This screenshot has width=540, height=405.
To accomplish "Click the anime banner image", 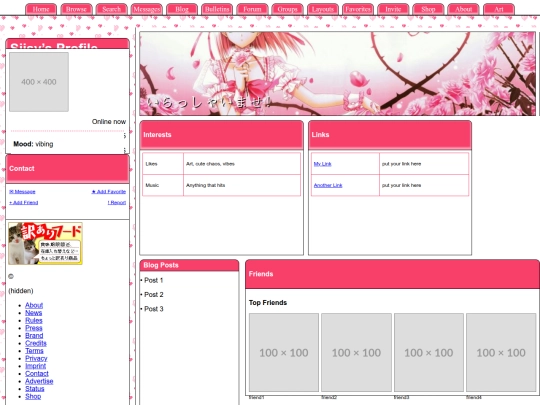I will (x=338, y=74).
